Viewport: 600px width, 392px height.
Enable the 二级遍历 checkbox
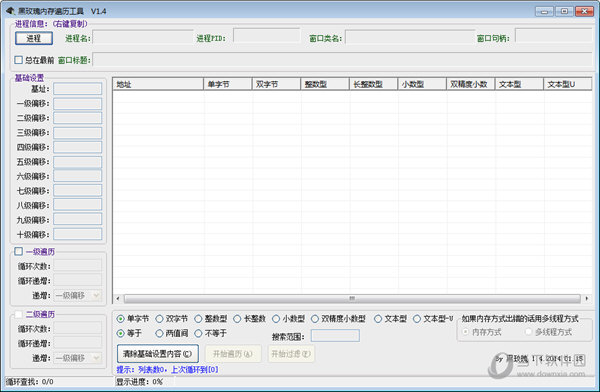(18, 314)
